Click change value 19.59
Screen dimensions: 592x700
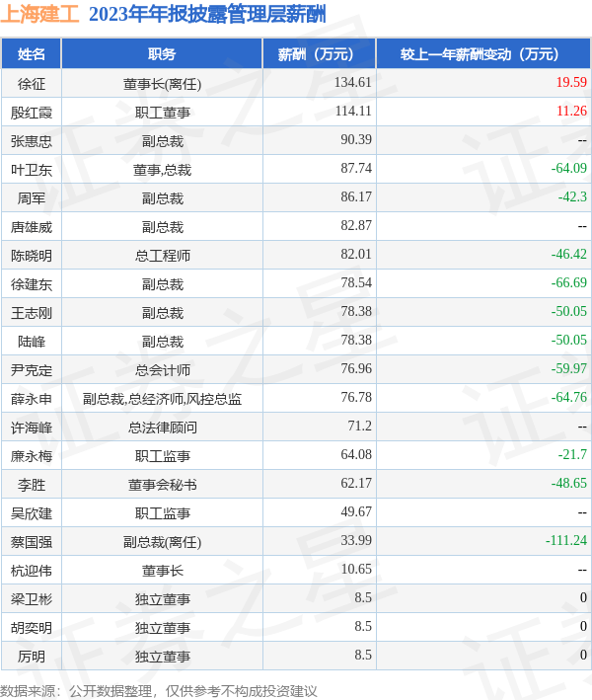pyautogui.click(x=571, y=82)
